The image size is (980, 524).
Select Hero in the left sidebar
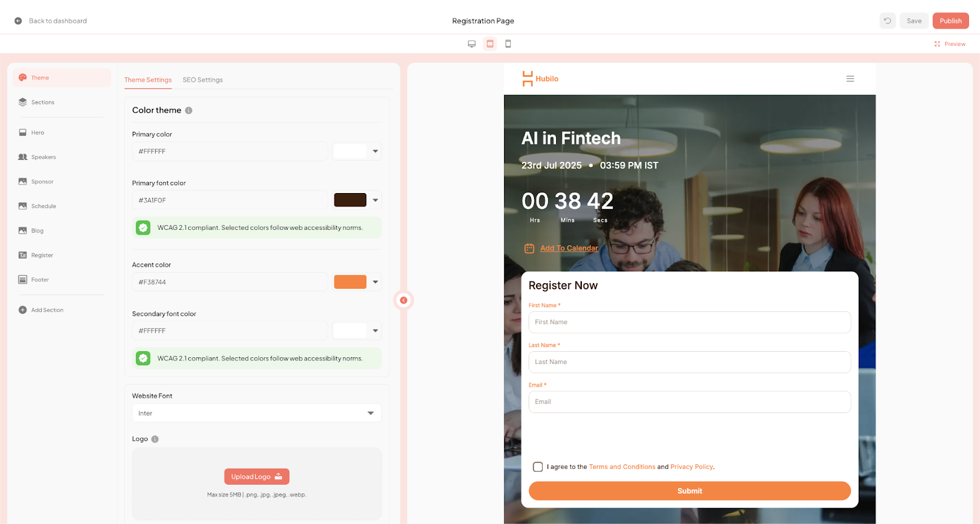62,132
